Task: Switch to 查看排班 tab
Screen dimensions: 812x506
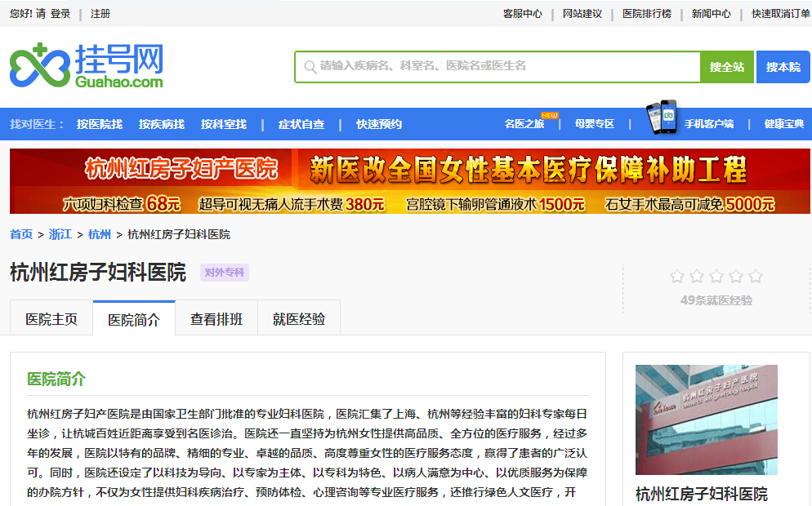Action: [x=216, y=319]
